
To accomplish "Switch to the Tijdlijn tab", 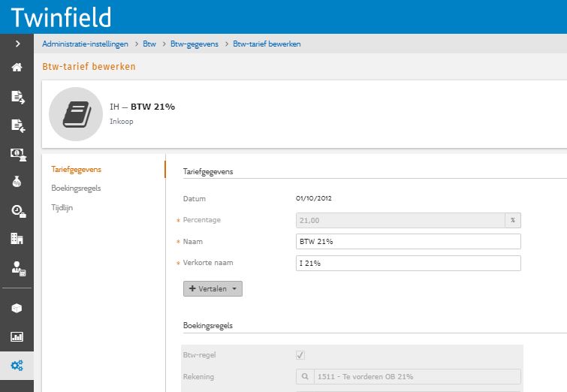I will [62, 207].
